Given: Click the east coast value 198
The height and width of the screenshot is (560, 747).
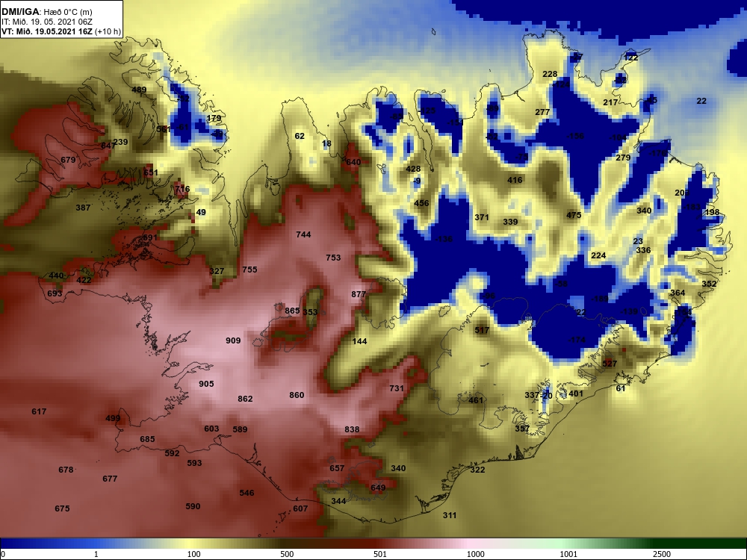Looking at the screenshot, I should [x=712, y=212].
